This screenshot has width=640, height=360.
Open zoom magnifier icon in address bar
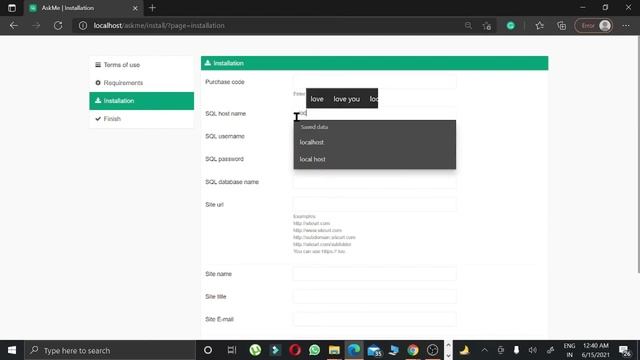[468, 25]
